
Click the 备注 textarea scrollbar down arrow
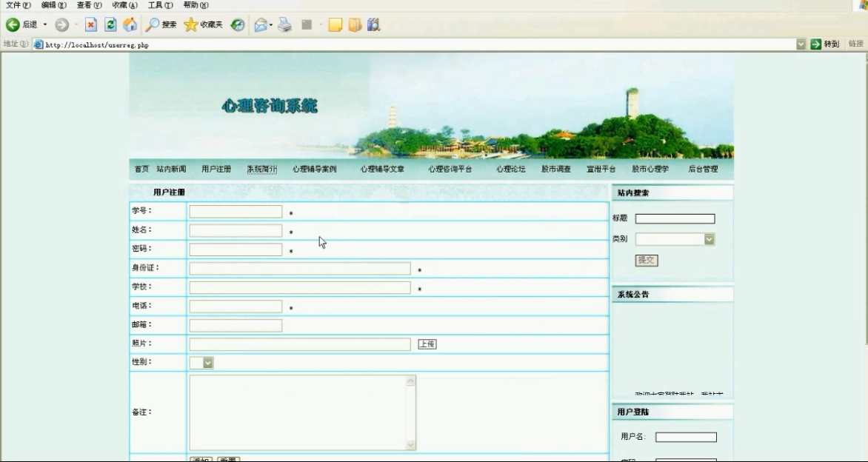tap(411, 445)
